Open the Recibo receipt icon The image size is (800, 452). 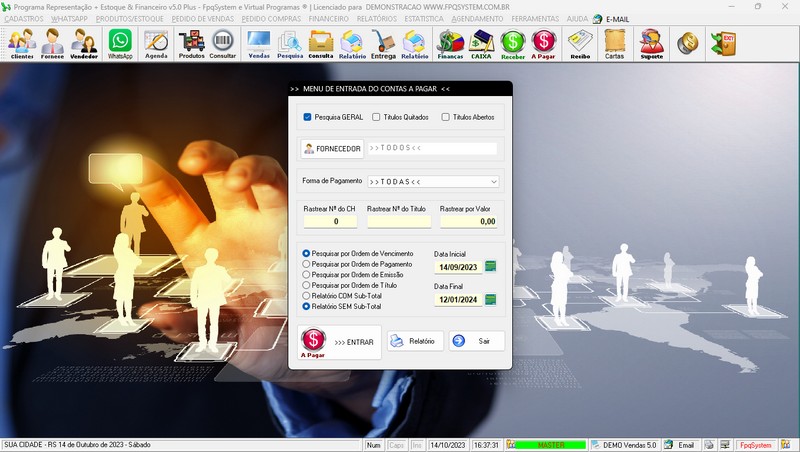[x=580, y=42]
